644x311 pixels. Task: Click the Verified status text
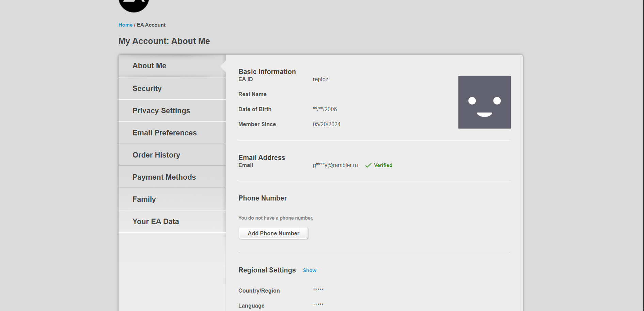383,165
